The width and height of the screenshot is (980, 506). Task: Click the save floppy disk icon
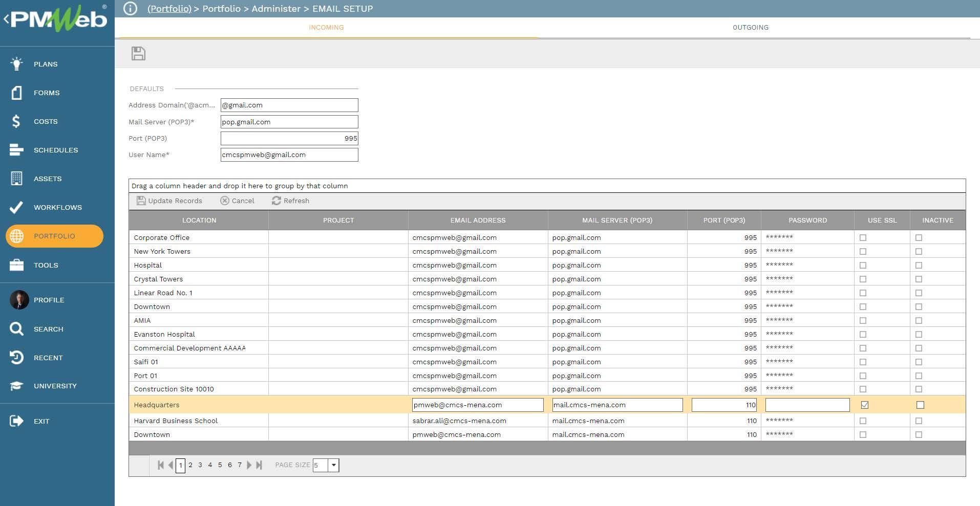pyautogui.click(x=138, y=53)
